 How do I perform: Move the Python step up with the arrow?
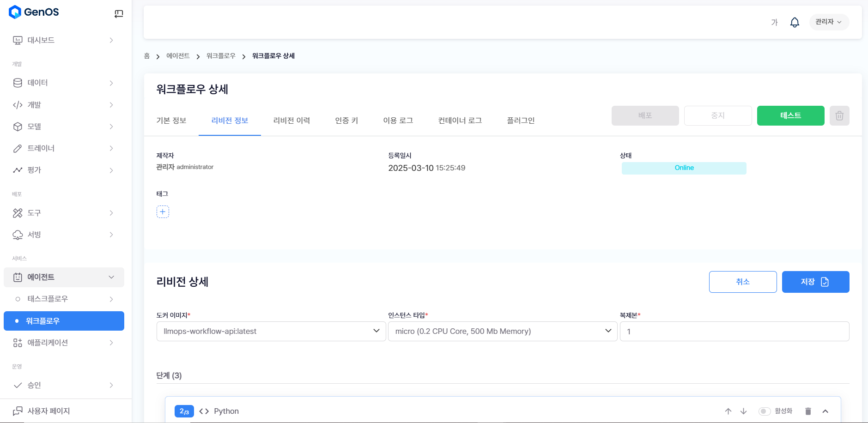(x=728, y=411)
